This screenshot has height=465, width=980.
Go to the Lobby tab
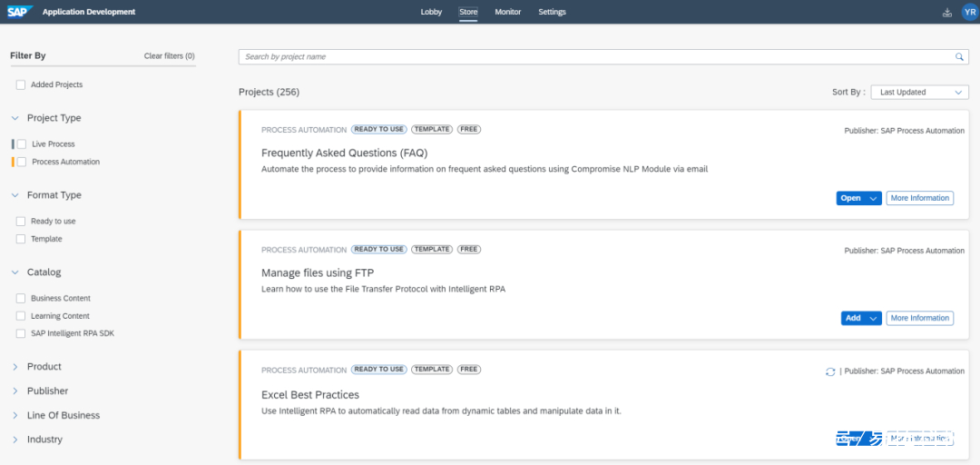(431, 12)
